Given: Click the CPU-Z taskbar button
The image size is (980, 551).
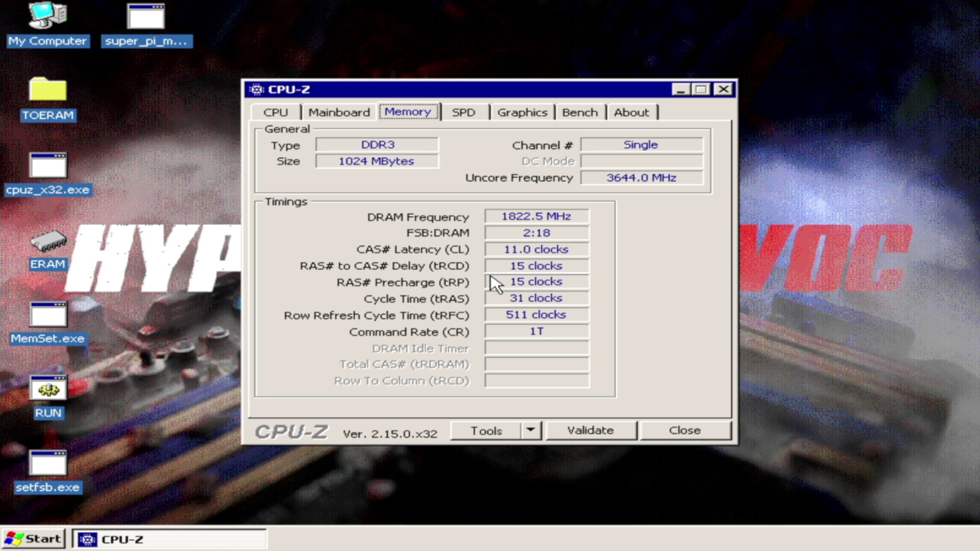Looking at the screenshot, I should pyautogui.click(x=169, y=539).
